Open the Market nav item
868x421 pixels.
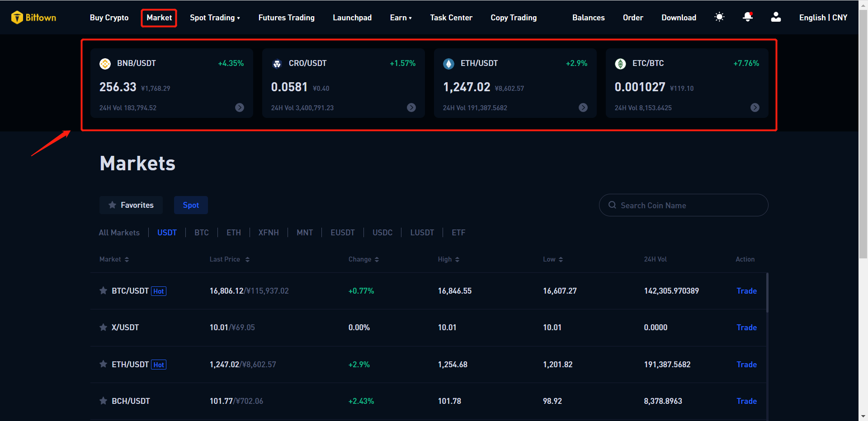click(159, 18)
